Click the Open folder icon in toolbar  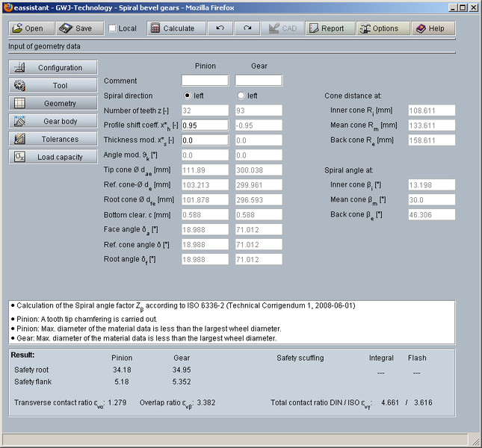click(x=18, y=28)
